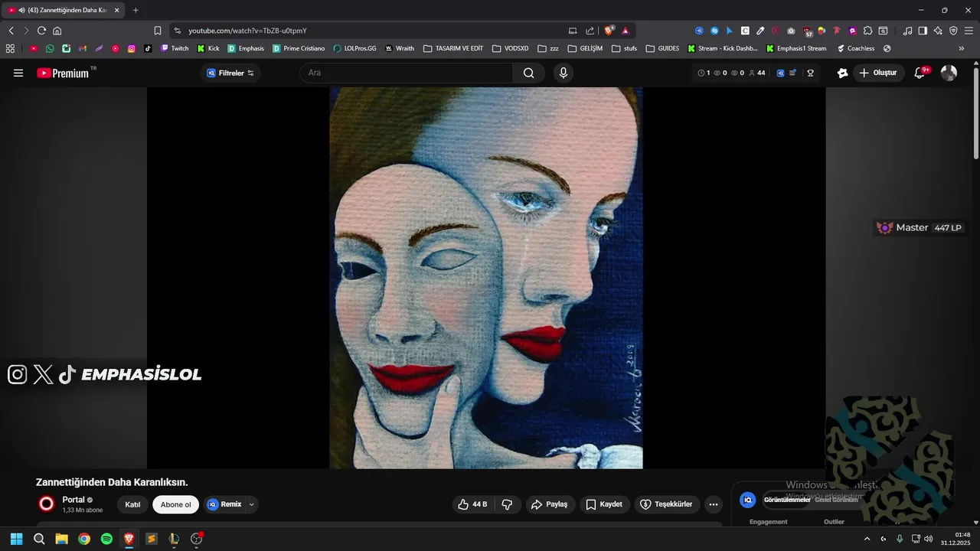The width and height of the screenshot is (980, 551).
Task: Open the Instagram bookmark icon
Action: (x=132, y=48)
